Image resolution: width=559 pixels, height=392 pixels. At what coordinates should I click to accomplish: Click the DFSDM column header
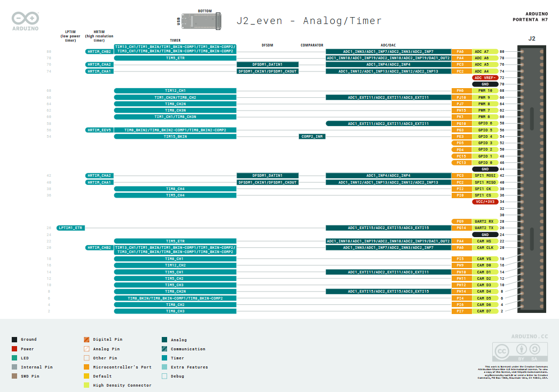click(267, 45)
